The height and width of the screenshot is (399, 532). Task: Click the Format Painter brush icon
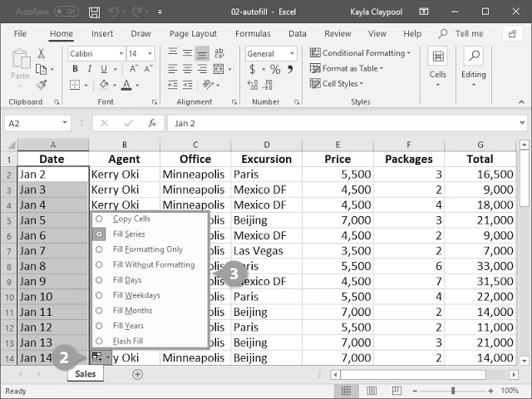(x=42, y=85)
